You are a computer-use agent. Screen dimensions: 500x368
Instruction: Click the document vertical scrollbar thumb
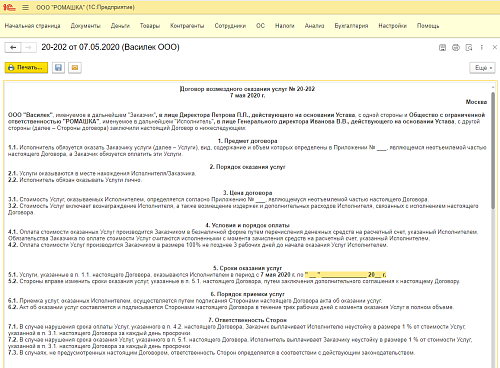[x=493, y=150]
